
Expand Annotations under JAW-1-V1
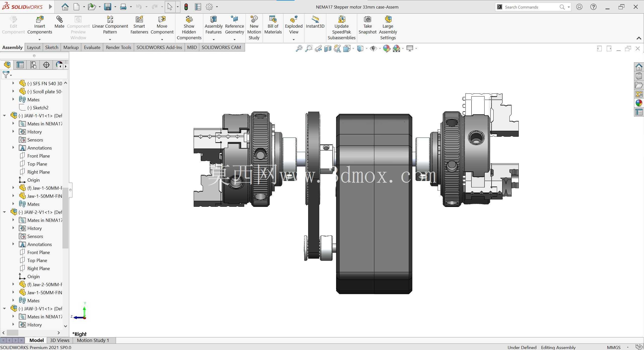(13, 148)
